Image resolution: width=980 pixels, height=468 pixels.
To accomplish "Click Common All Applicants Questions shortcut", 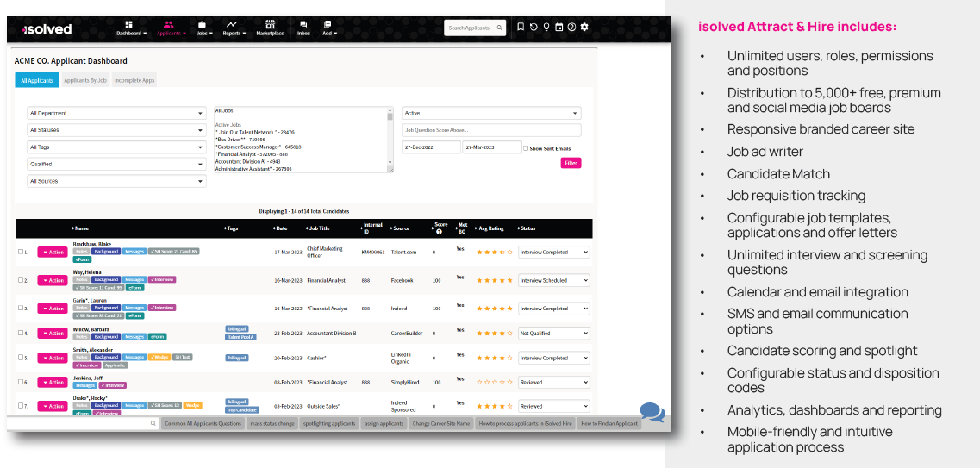I will pyautogui.click(x=203, y=424).
